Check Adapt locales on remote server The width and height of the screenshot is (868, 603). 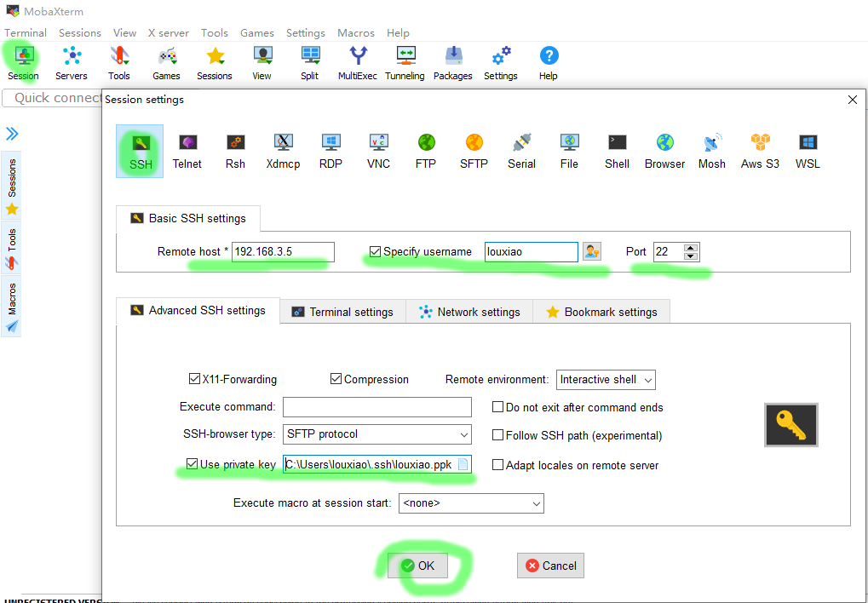[497, 465]
